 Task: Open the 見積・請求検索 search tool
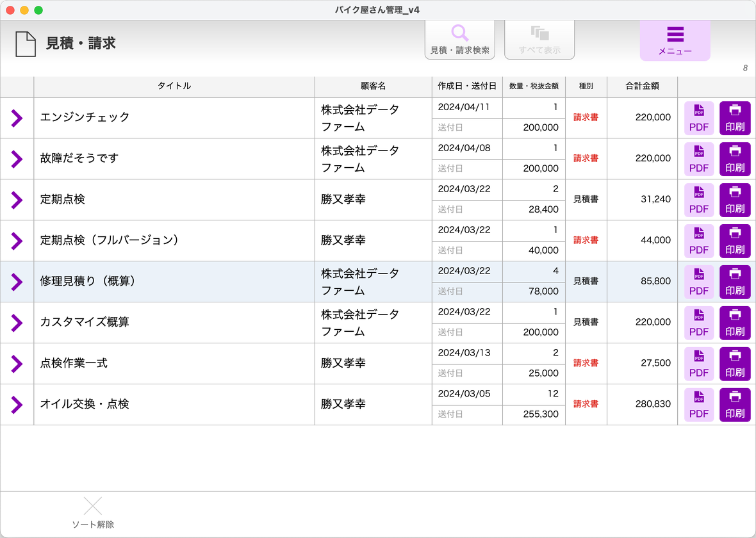pos(459,40)
